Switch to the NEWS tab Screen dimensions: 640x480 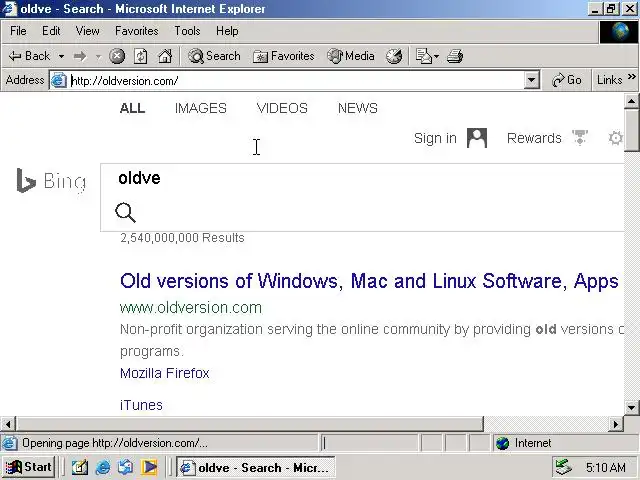pos(358,108)
